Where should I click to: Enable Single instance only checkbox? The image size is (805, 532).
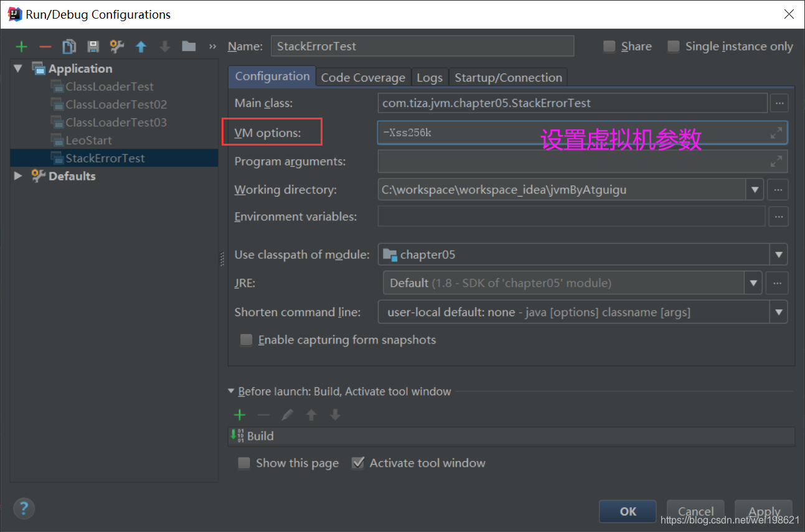point(673,47)
